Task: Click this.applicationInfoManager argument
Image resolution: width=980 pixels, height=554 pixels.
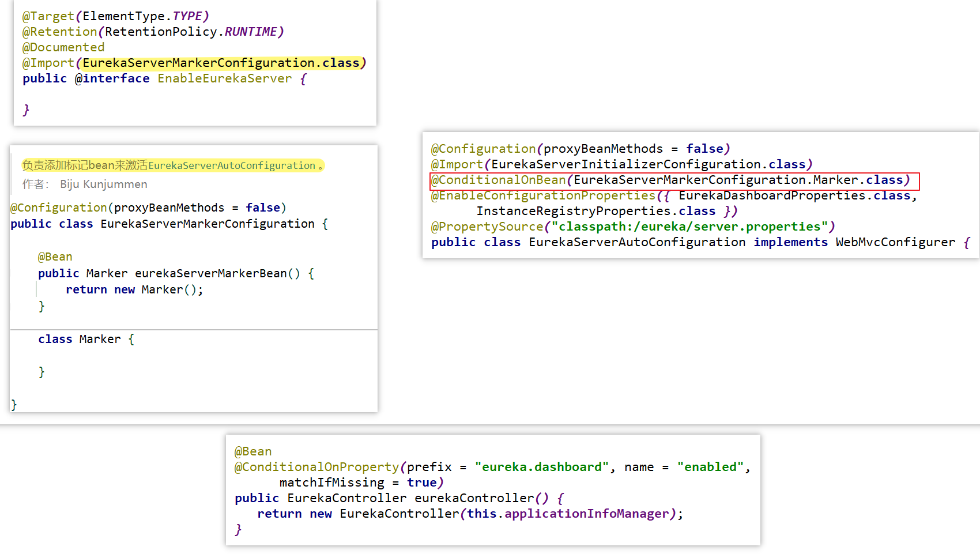Action: [x=568, y=514]
